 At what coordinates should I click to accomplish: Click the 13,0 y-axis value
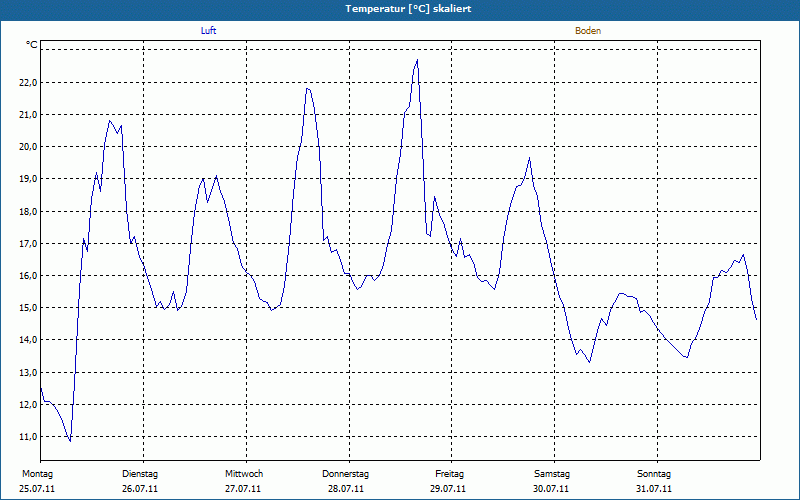coord(28,372)
